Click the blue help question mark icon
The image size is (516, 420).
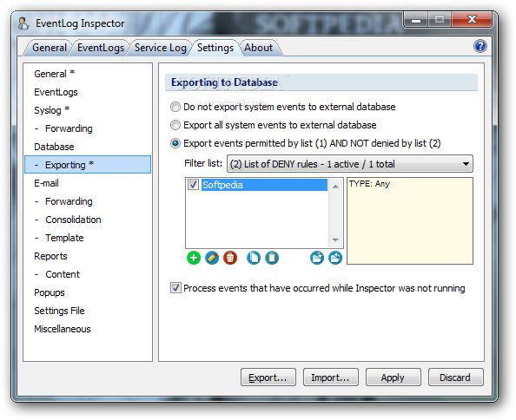(x=480, y=46)
